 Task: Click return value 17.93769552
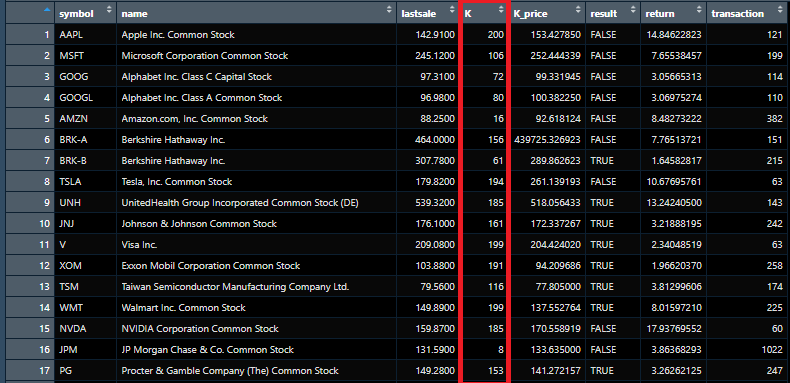pyautogui.click(x=673, y=329)
